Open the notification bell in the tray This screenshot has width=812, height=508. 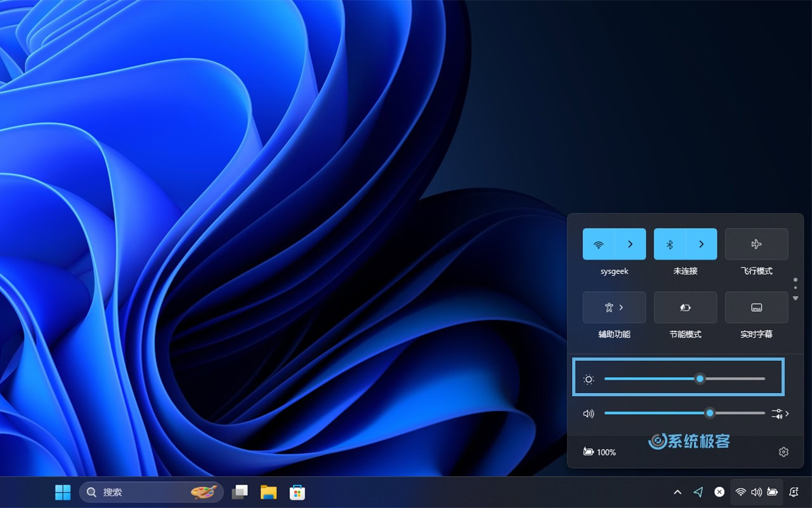coord(794,492)
